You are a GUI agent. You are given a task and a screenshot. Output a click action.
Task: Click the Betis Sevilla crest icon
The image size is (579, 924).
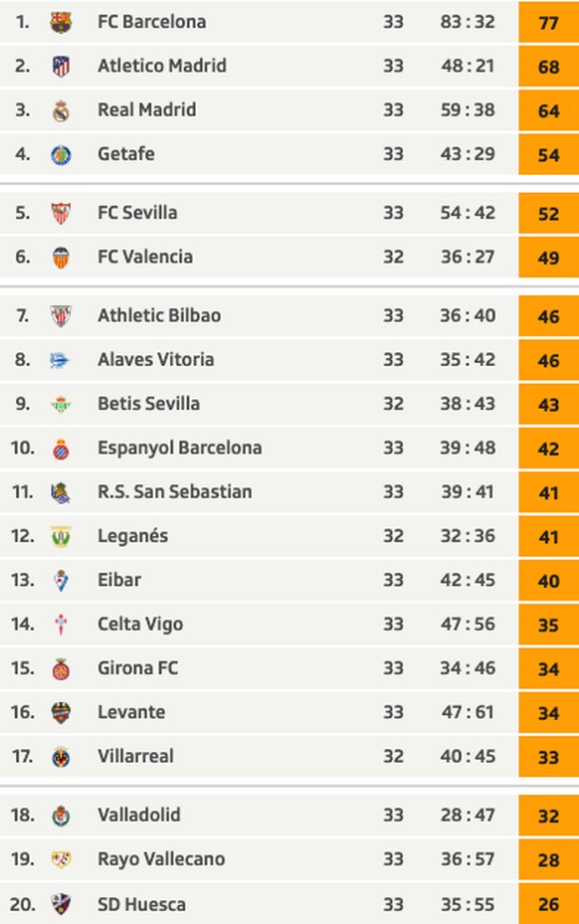[x=61, y=404]
